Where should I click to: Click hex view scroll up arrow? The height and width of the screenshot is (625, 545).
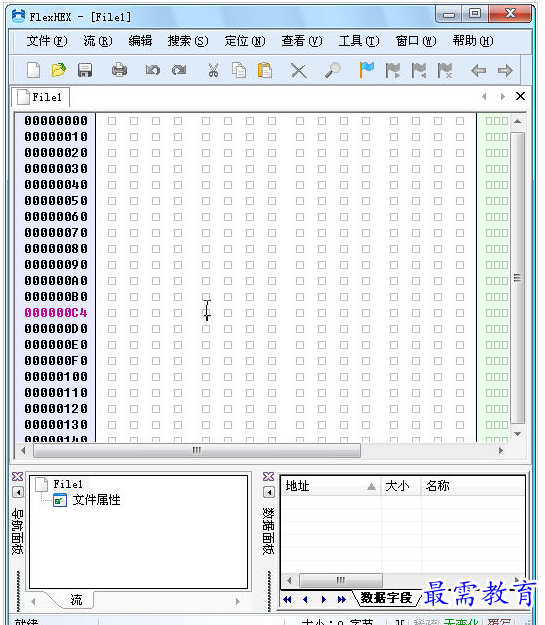click(x=517, y=121)
